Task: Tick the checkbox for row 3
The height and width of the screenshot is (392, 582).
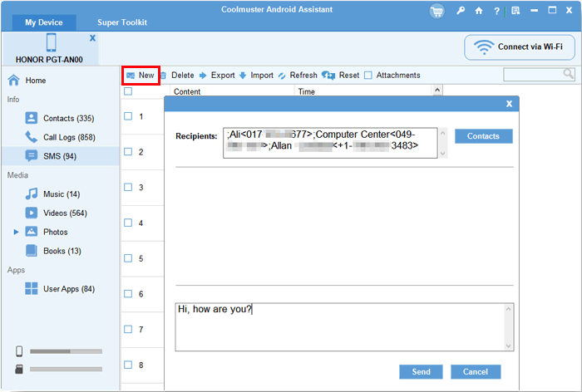Action: point(128,188)
